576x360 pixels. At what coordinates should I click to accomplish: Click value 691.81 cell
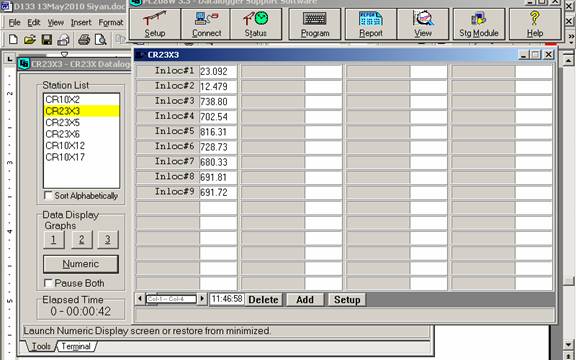click(218, 177)
